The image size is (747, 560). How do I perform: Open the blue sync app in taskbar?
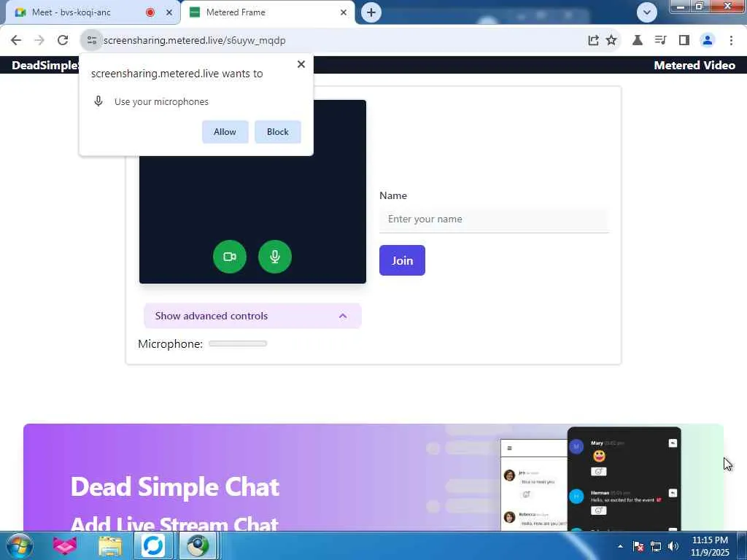(x=153, y=545)
